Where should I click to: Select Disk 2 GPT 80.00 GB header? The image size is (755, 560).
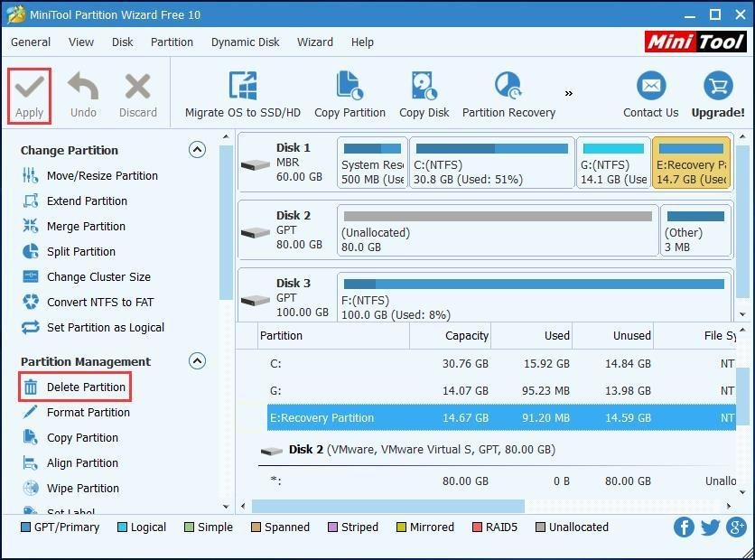[286, 230]
